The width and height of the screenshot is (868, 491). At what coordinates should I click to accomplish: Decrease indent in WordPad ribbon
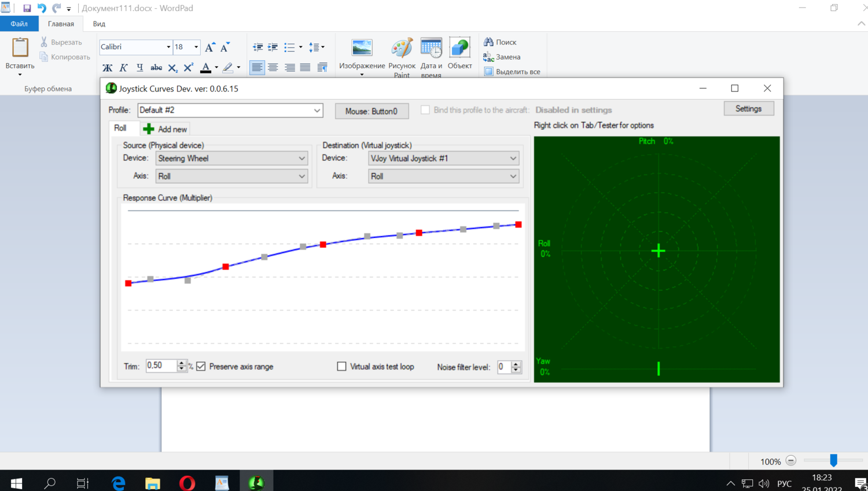[x=258, y=47]
